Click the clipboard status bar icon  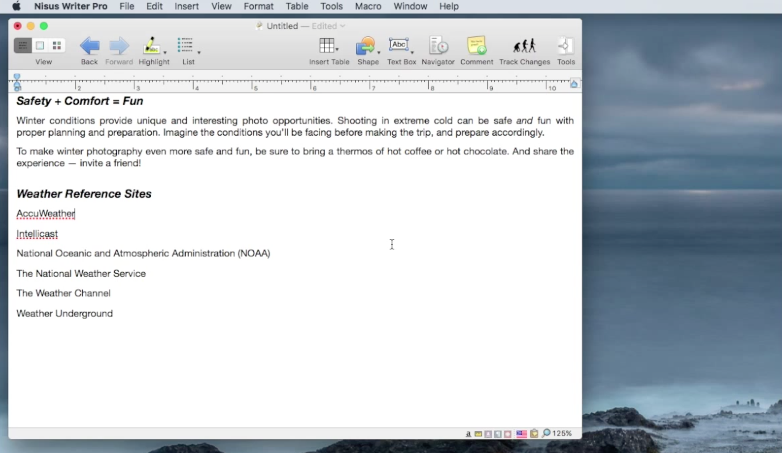pos(534,434)
